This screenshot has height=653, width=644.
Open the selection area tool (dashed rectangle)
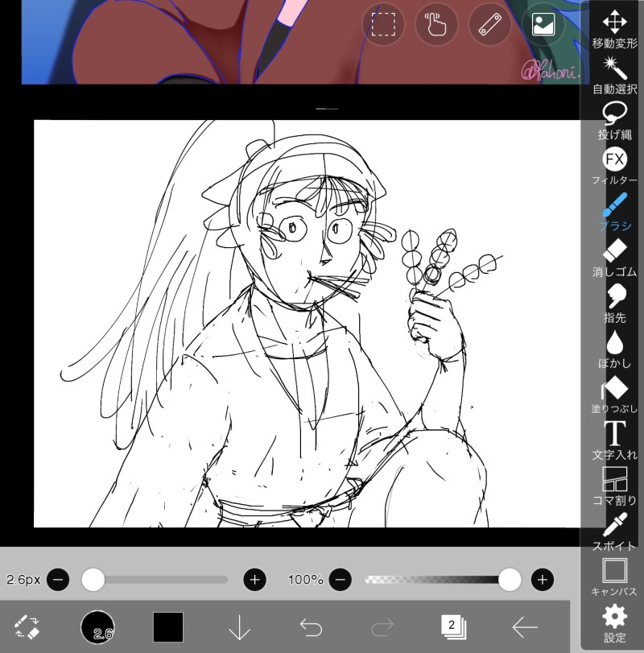click(383, 25)
